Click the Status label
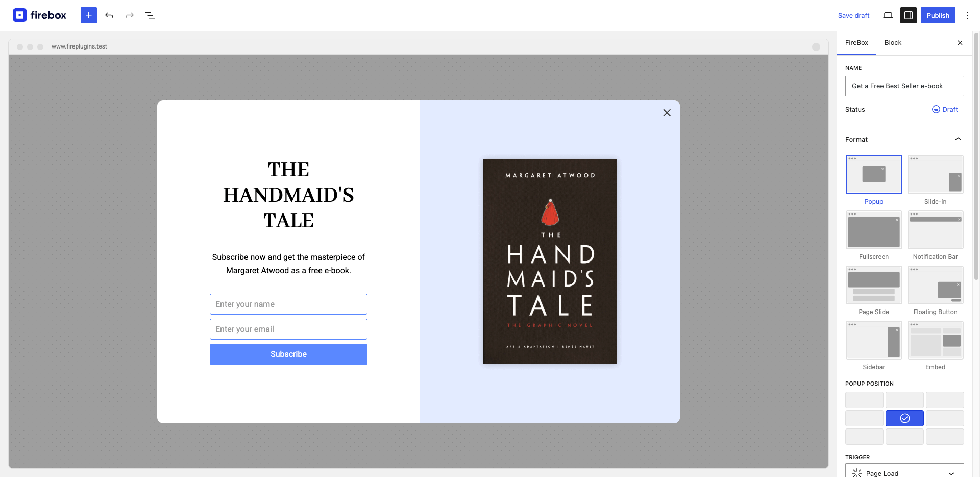 point(855,109)
